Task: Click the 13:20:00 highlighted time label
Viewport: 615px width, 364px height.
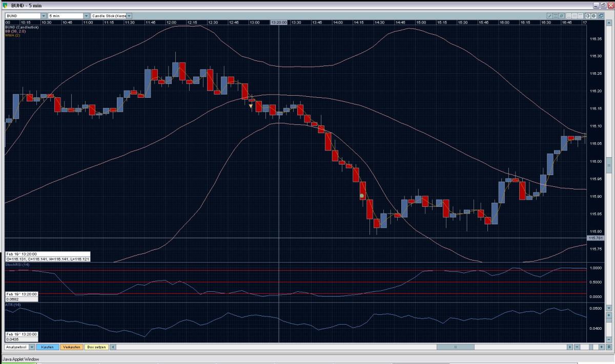Action: pos(278,23)
